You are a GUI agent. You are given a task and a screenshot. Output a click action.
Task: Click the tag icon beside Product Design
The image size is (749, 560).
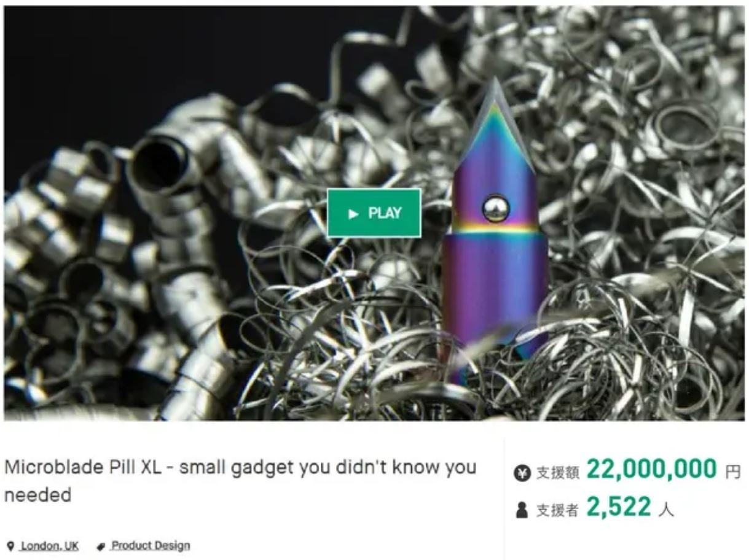[101, 546]
